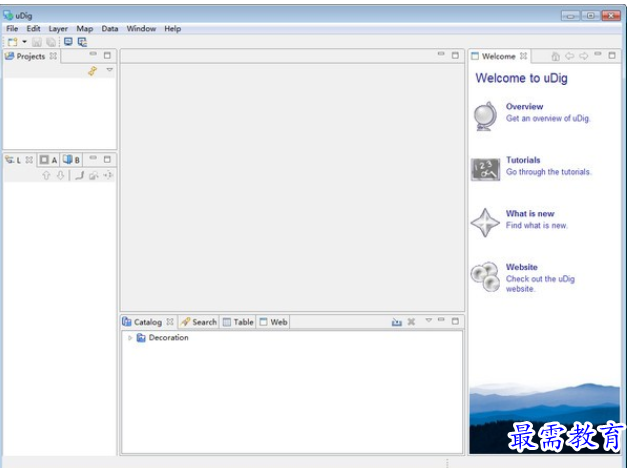
Task: Click the globe Overview icon
Action: [x=485, y=116]
